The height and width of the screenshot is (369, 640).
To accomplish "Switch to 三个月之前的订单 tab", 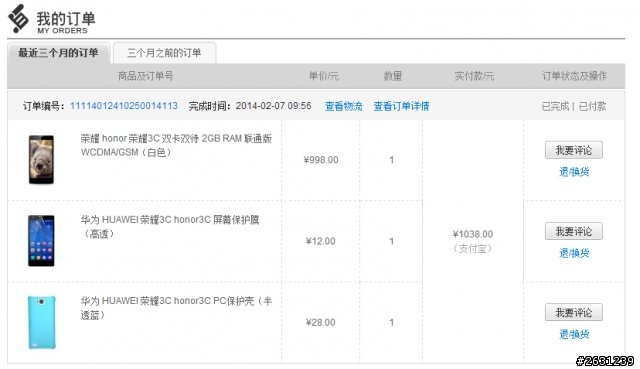I will 164,53.
